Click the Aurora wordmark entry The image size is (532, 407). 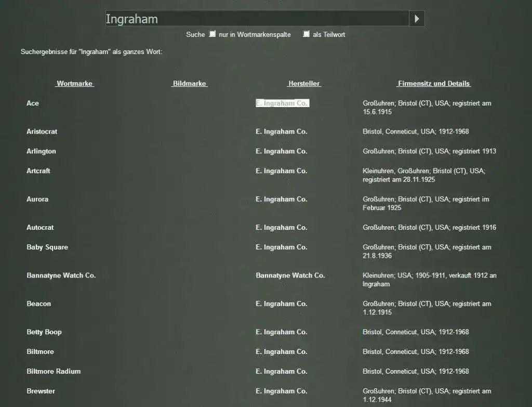coord(37,199)
